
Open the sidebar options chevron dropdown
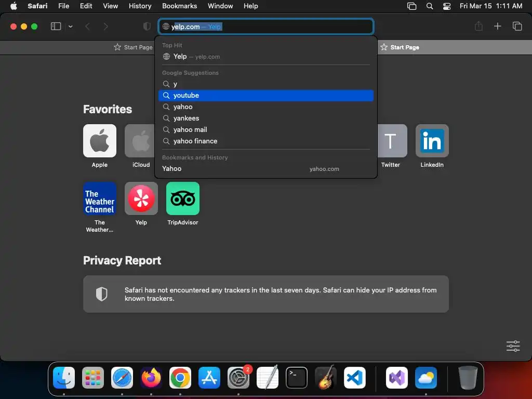[x=70, y=26]
